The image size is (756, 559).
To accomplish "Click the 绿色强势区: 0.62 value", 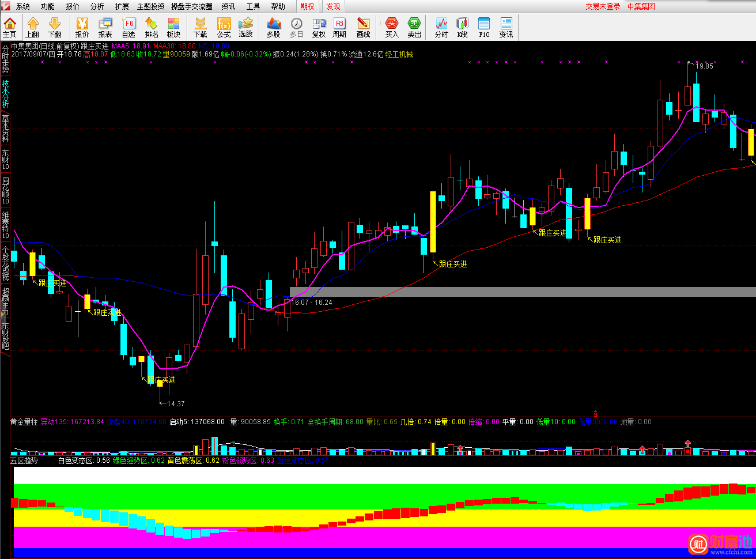I will click(138, 460).
